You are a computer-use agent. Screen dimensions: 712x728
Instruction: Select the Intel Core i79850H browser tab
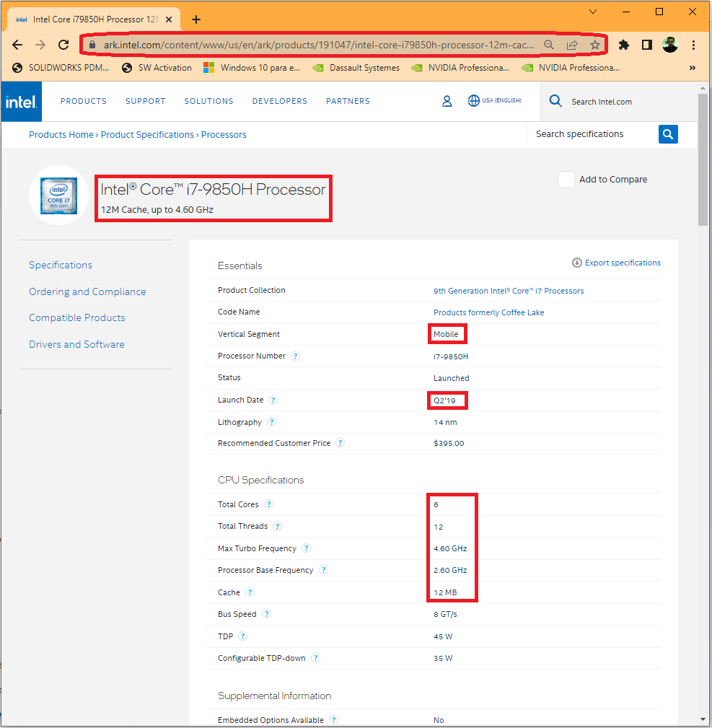click(x=95, y=19)
